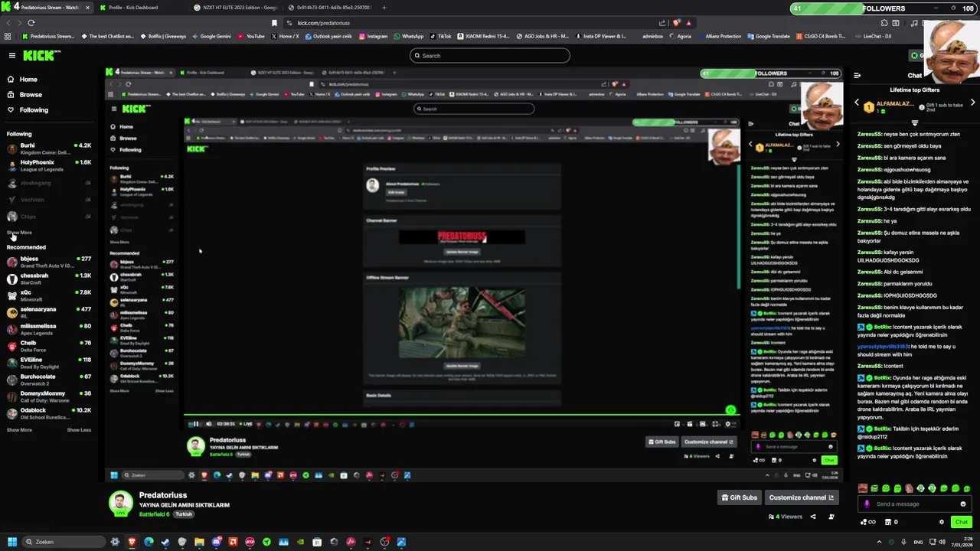980x551 pixels.
Task: Collapse the chat panel arrow icon
Action: pos(857,75)
